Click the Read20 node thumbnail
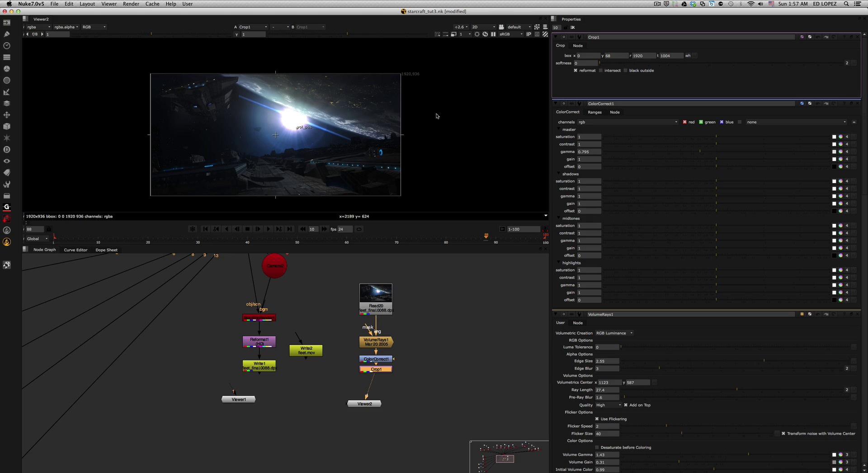 click(x=376, y=293)
